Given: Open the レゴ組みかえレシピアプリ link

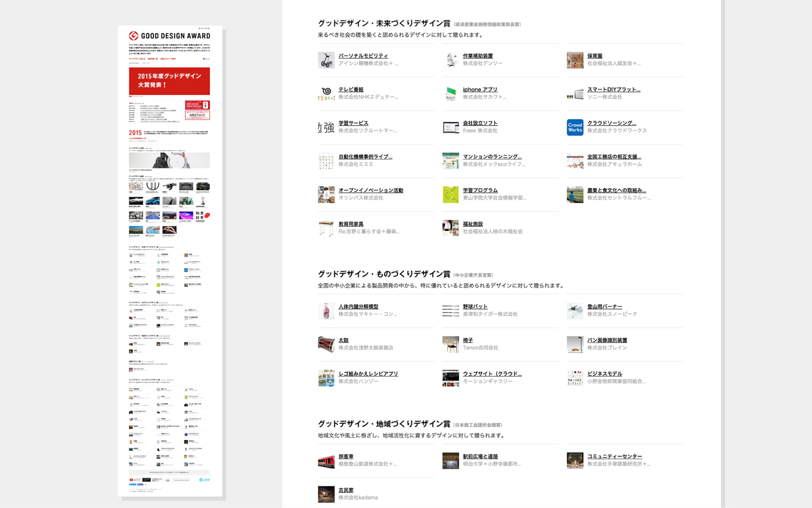Looking at the screenshot, I should 368,374.
